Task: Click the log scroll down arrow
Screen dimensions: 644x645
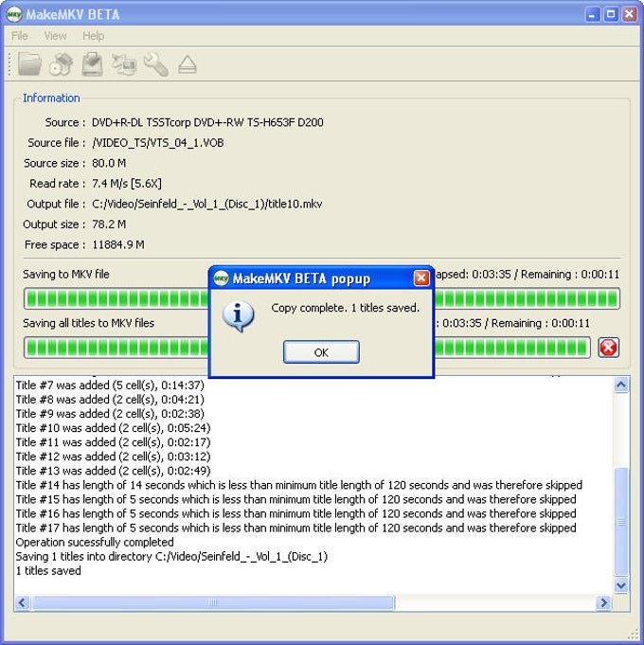Action: point(621,585)
